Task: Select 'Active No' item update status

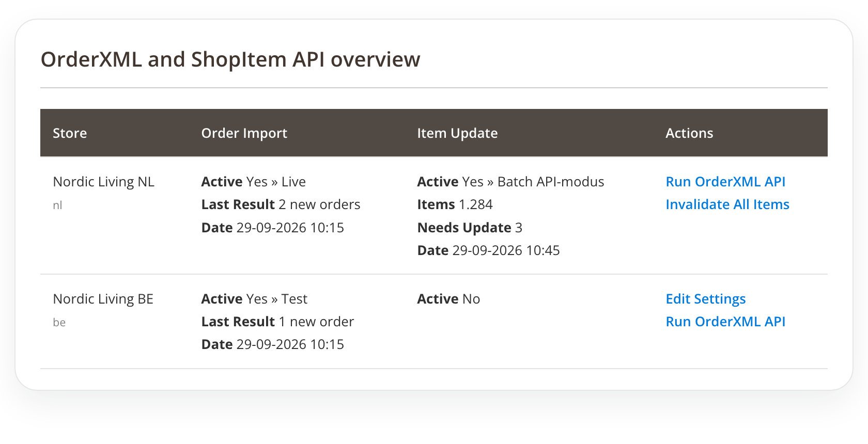Action: (x=448, y=299)
